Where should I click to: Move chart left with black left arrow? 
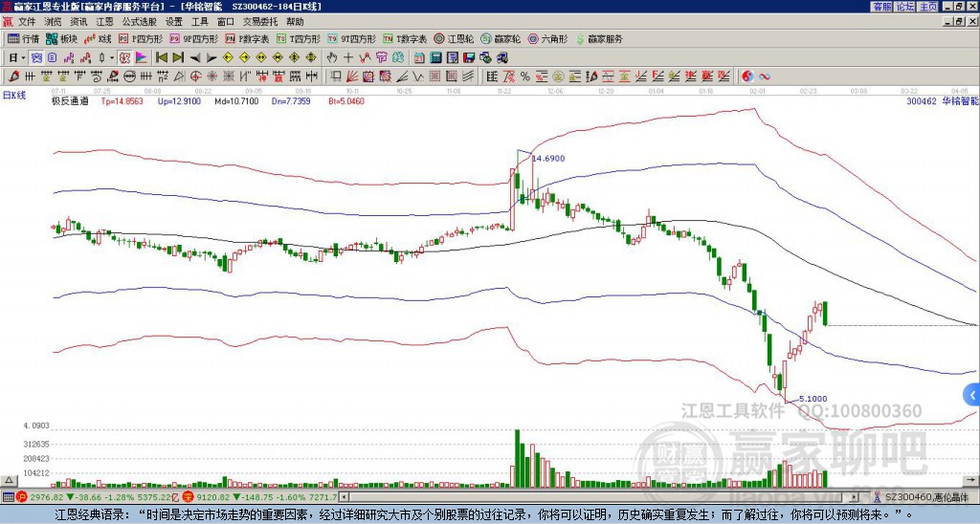pos(194,58)
